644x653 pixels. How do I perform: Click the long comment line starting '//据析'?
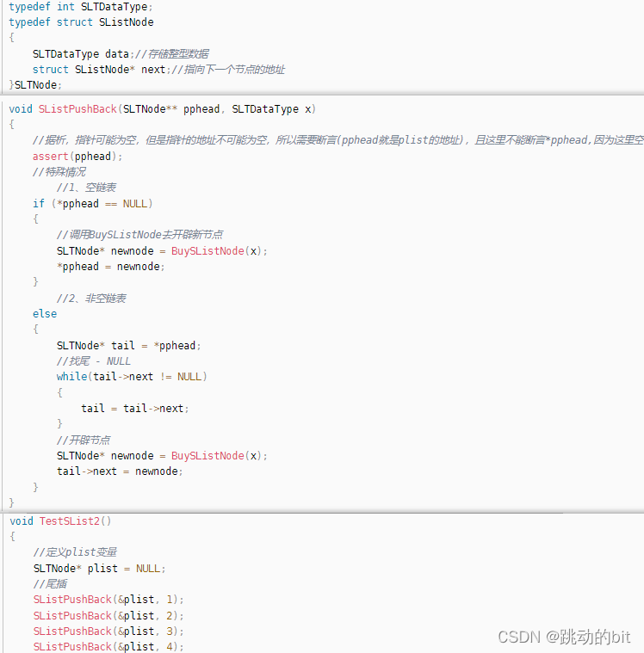[338, 140]
